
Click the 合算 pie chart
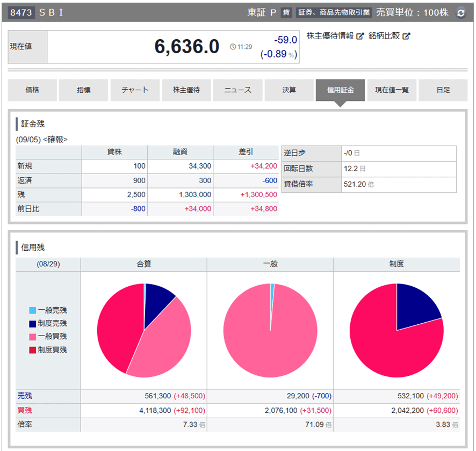(144, 330)
